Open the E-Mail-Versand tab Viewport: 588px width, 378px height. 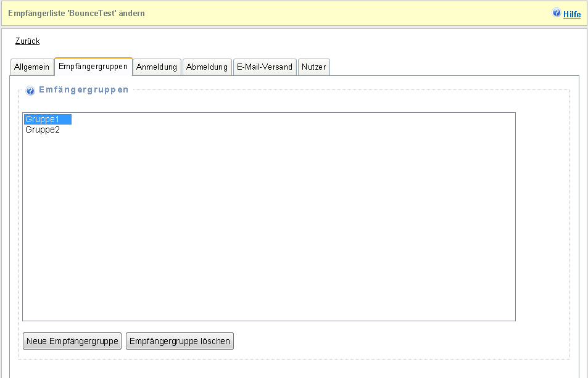pos(265,67)
